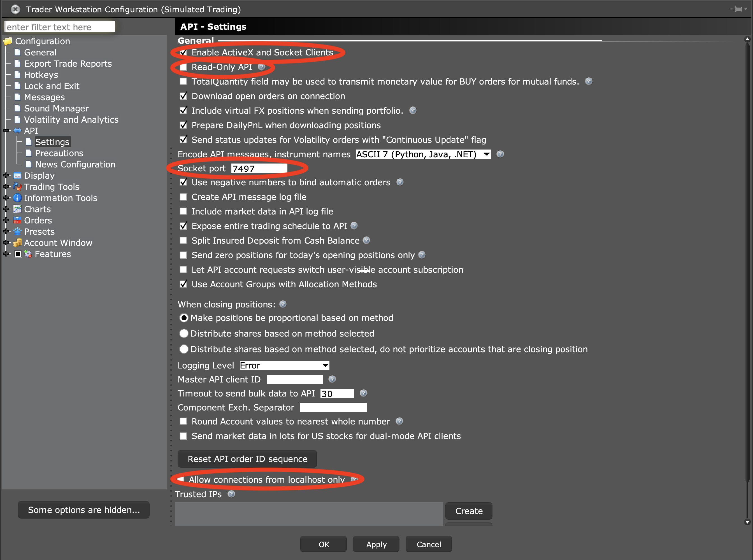Click the Socket port input field
This screenshot has height=560, width=753.
259,169
